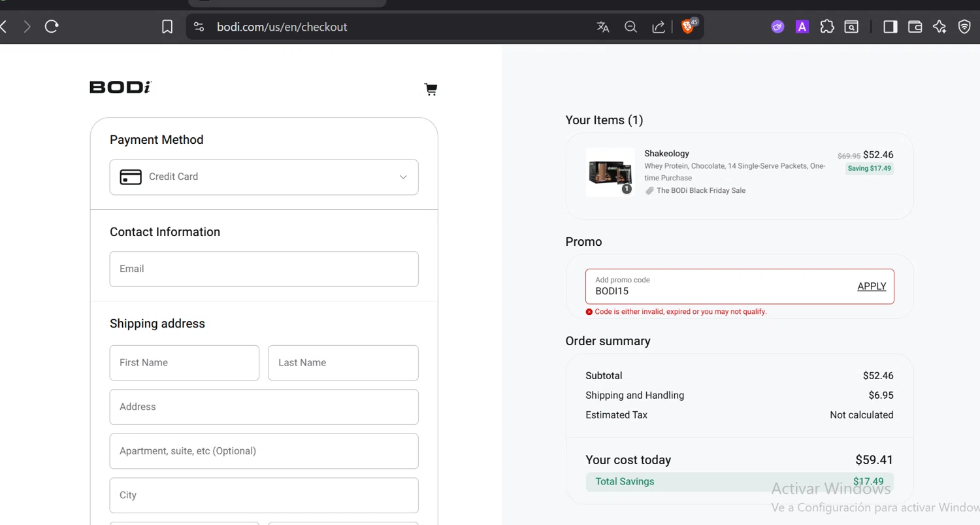Click the City field
This screenshot has height=525, width=980.
click(x=264, y=496)
